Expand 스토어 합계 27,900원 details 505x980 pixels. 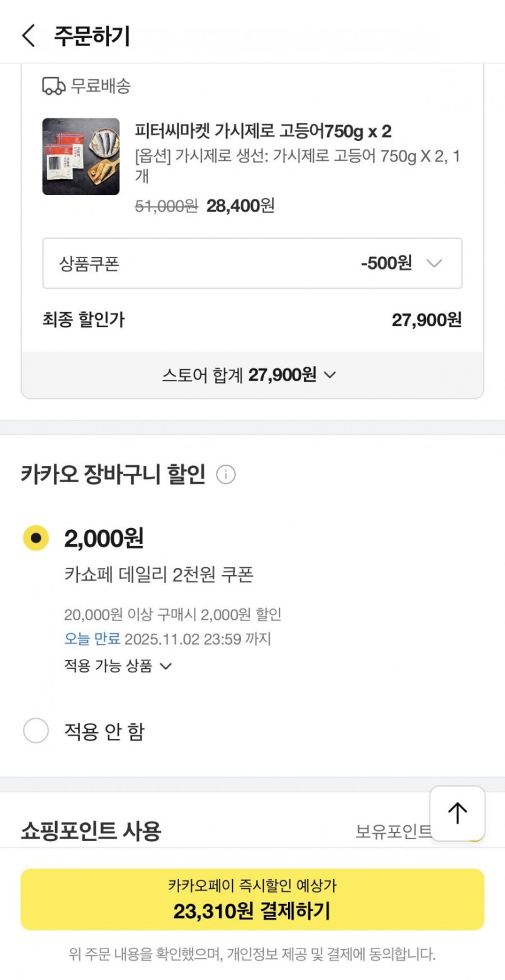pos(249,375)
